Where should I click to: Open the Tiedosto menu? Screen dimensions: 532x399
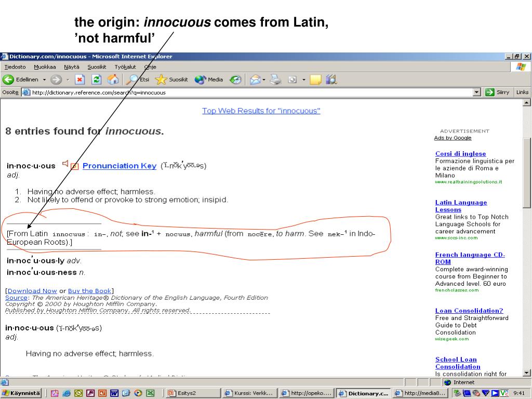pyautogui.click(x=15, y=67)
